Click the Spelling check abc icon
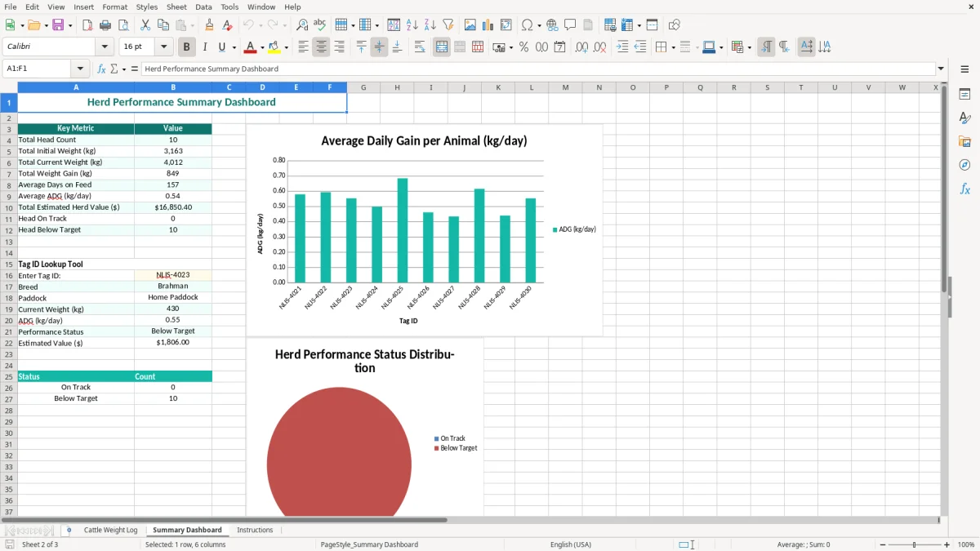 click(x=319, y=25)
